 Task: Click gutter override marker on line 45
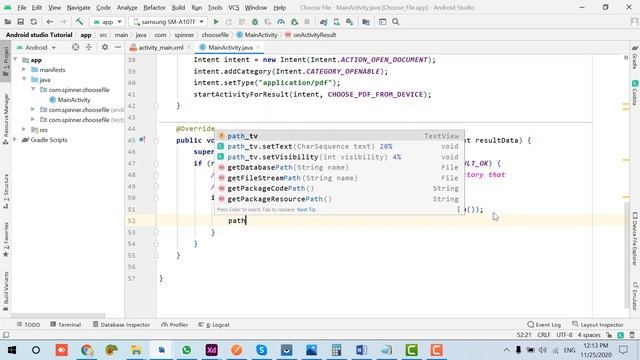142,140
